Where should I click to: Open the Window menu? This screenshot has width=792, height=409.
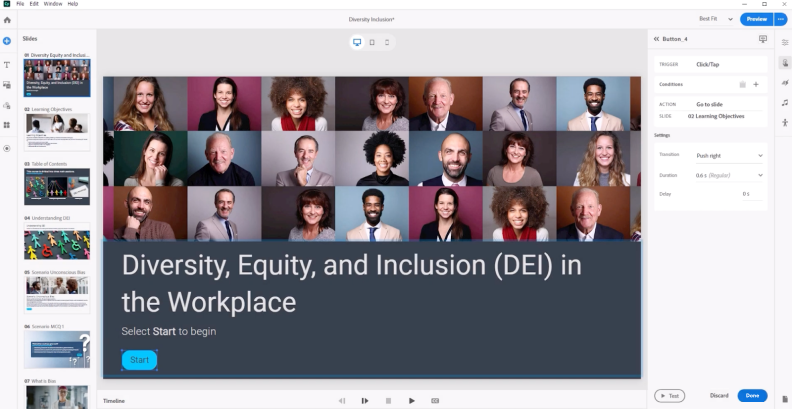53,4
